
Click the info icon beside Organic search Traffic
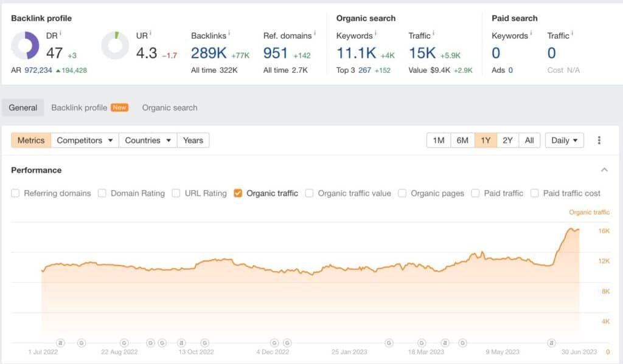[433, 33]
